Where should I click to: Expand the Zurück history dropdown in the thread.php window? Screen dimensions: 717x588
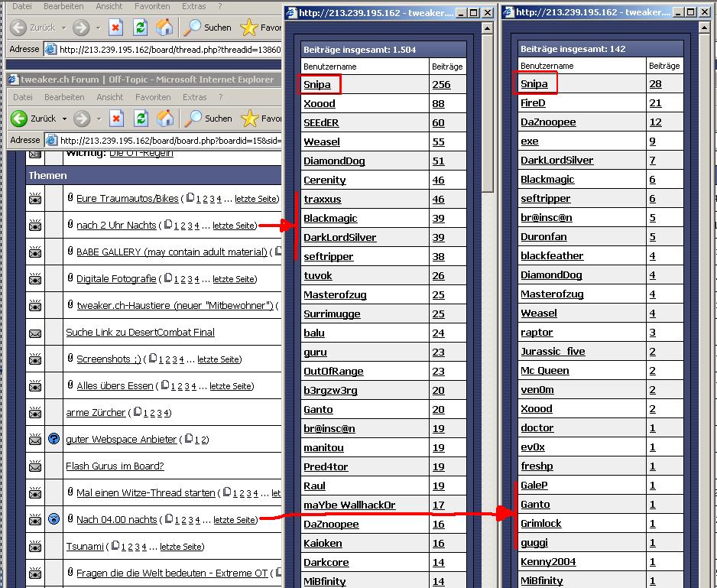[64, 28]
